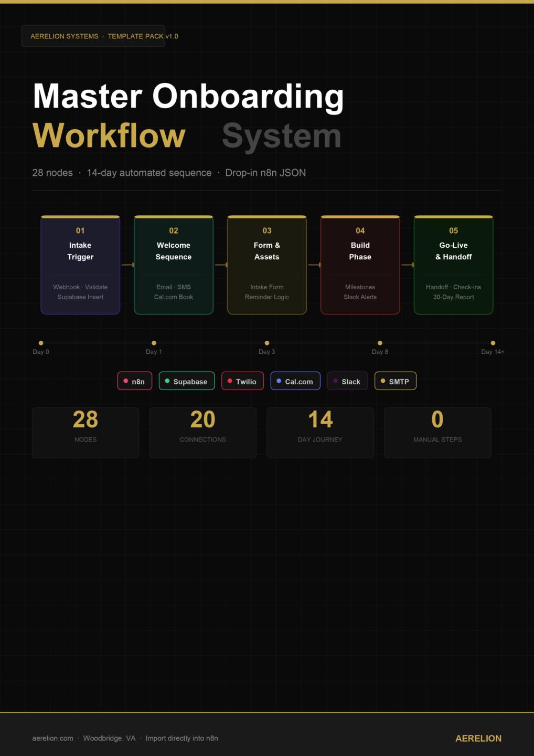Click the Aerelion Systems template pack label
The height and width of the screenshot is (756, 534).
click(x=93, y=36)
